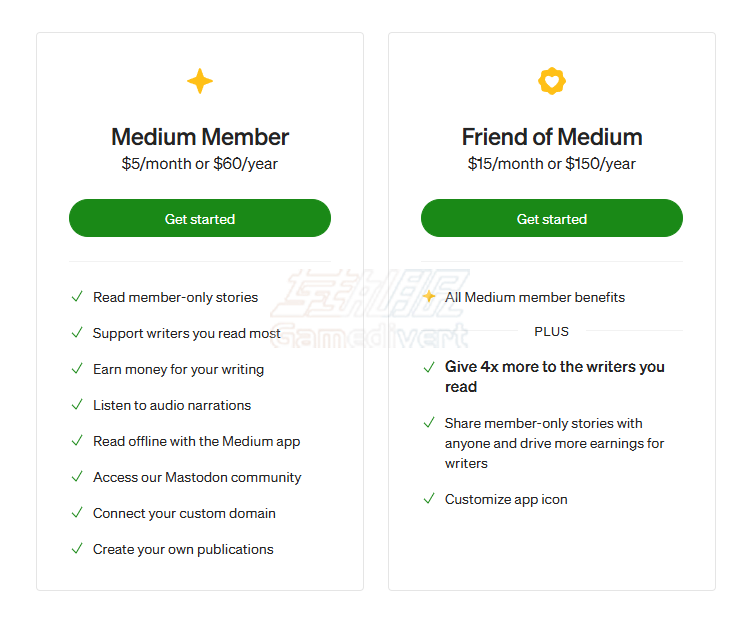
Task: Click the Read offline with the Medium app item
Action: pos(196,441)
